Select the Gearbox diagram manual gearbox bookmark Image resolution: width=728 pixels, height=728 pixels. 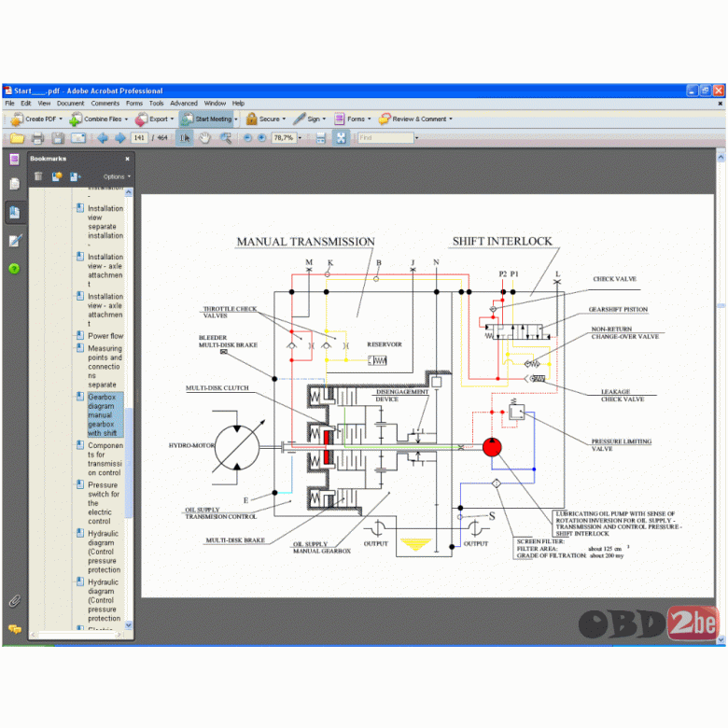[x=105, y=415]
